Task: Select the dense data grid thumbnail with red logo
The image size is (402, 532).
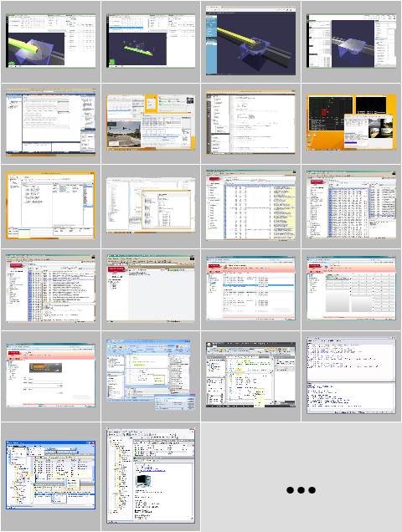Action: click(x=352, y=205)
